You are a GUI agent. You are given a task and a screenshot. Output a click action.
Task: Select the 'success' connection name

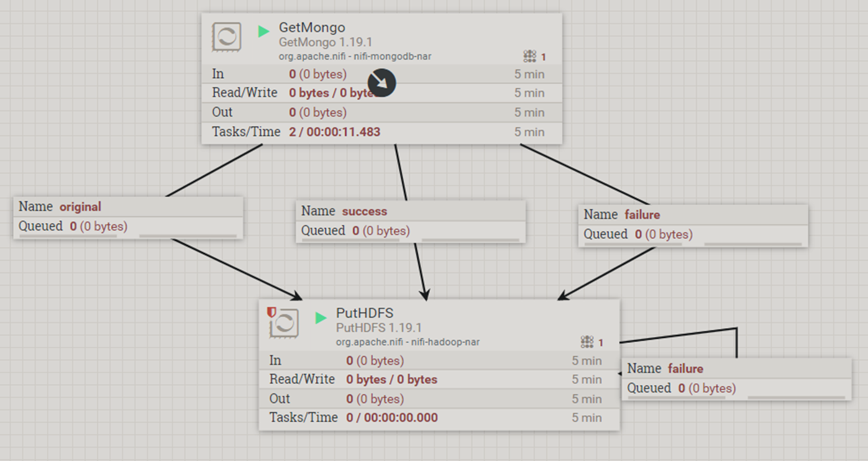tap(365, 211)
